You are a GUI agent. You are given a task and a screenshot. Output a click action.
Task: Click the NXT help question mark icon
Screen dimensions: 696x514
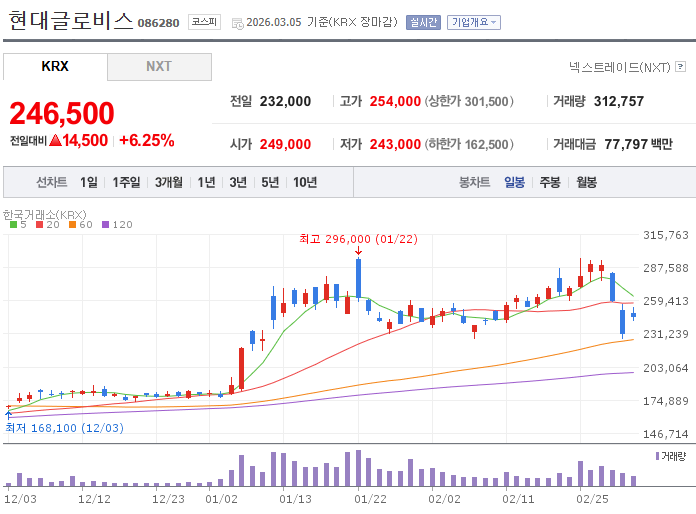pyautogui.click(x=680, y=67)
